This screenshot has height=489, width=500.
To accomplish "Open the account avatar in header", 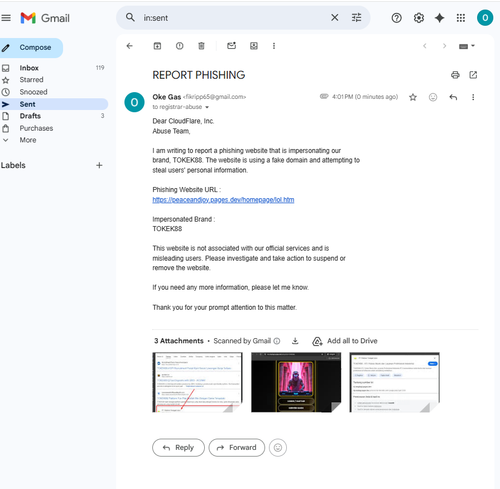I will point(485,18).
